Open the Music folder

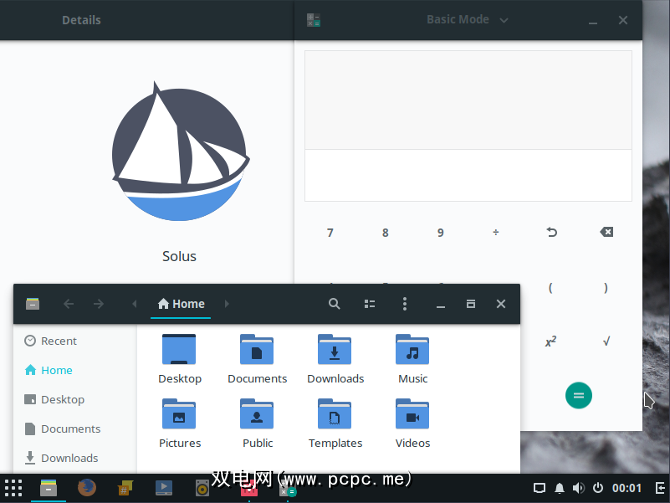pos(412,359)
